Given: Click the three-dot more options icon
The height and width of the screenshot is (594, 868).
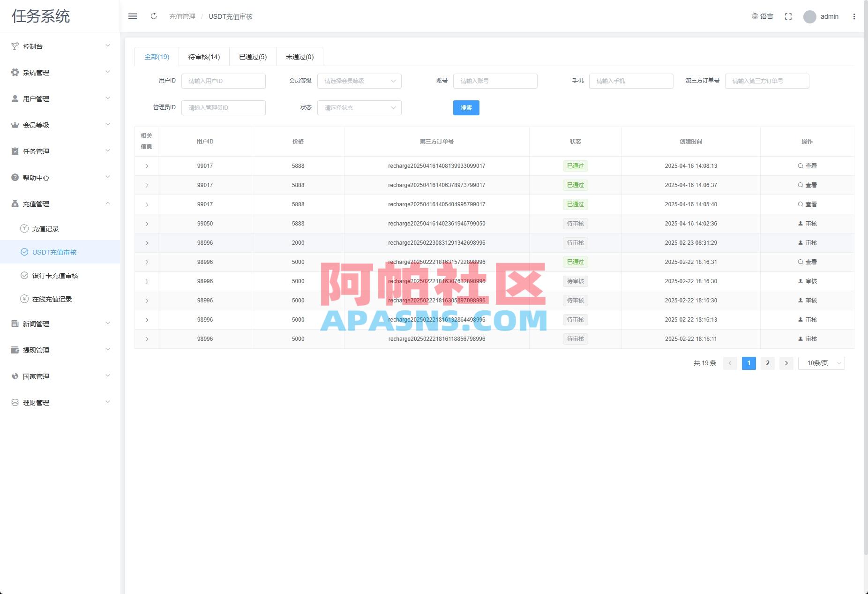Looking at the screenshot, I should (855, 16).
